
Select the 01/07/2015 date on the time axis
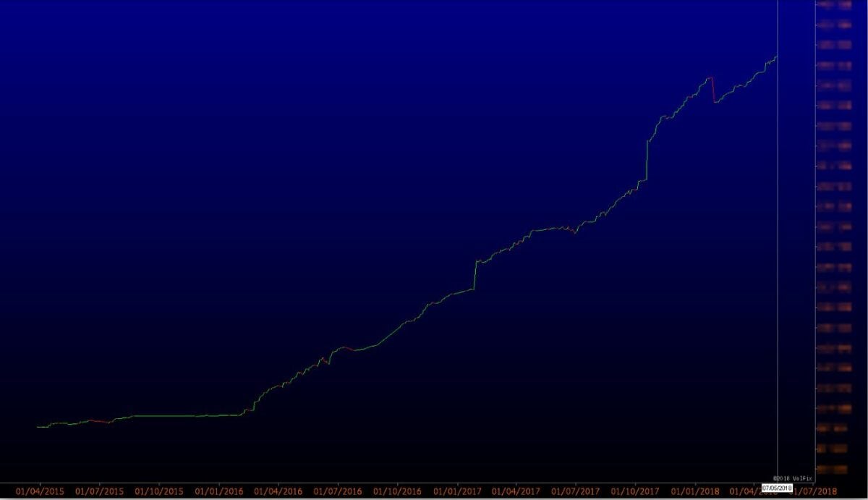tap(100, 491)
